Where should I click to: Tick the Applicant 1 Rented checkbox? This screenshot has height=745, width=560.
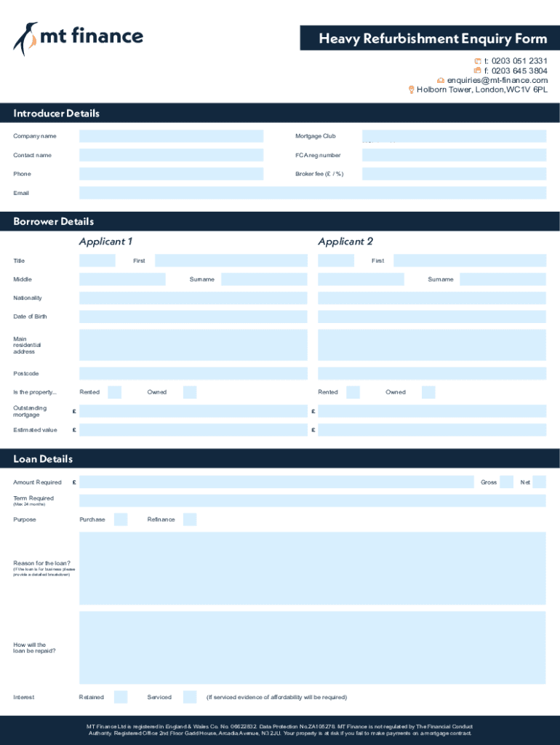coord(114,392)
